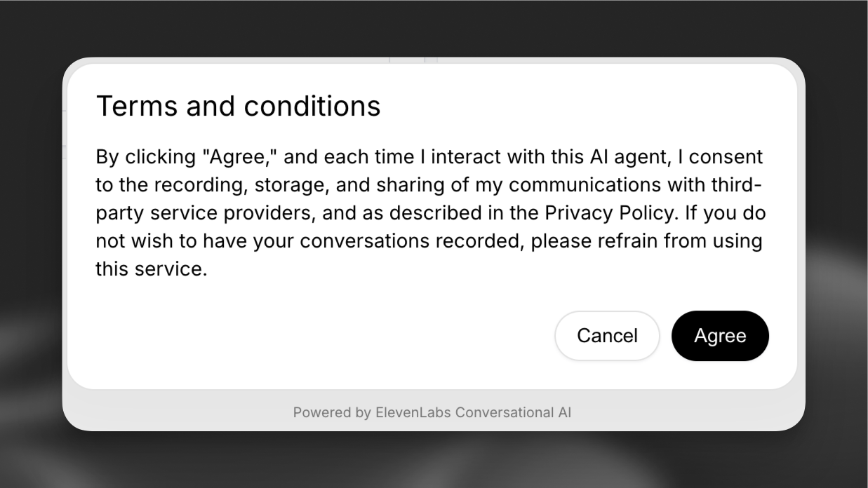
Task: Click the word "conditions" in the title
Action: pyautogui.click(x=312, y=106)
